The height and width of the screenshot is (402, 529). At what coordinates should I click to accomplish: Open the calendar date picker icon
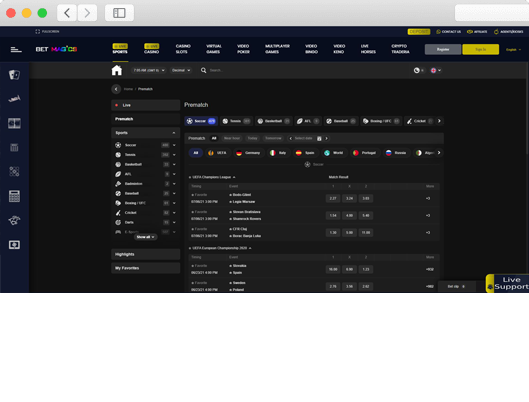point(319,138)
